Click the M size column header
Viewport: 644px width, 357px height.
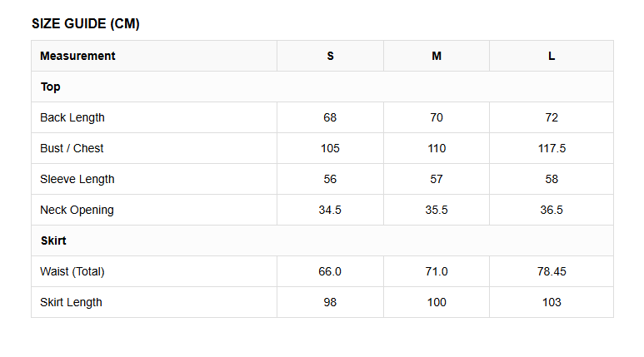pos(437,56)
